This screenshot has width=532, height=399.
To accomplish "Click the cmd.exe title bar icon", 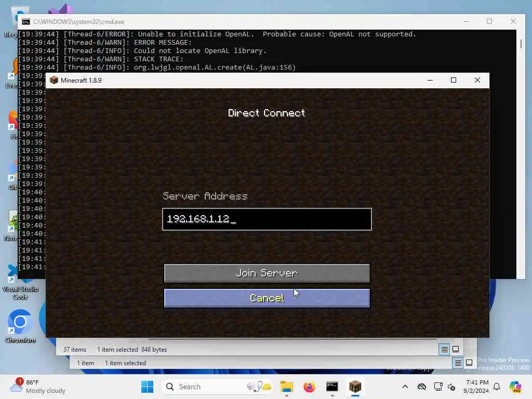I will (26, 22).
